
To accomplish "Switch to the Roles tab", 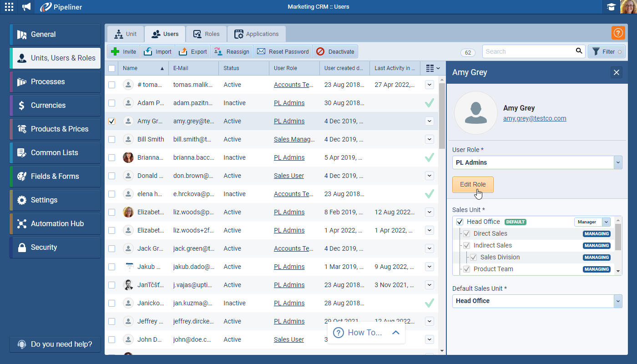I will point(206,34).
